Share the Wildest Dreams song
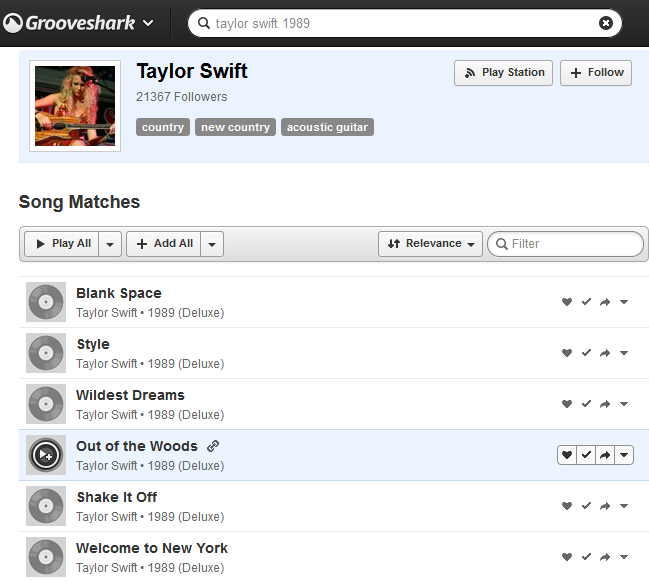This screenshot has height=582, width=649. pos(605,404)
